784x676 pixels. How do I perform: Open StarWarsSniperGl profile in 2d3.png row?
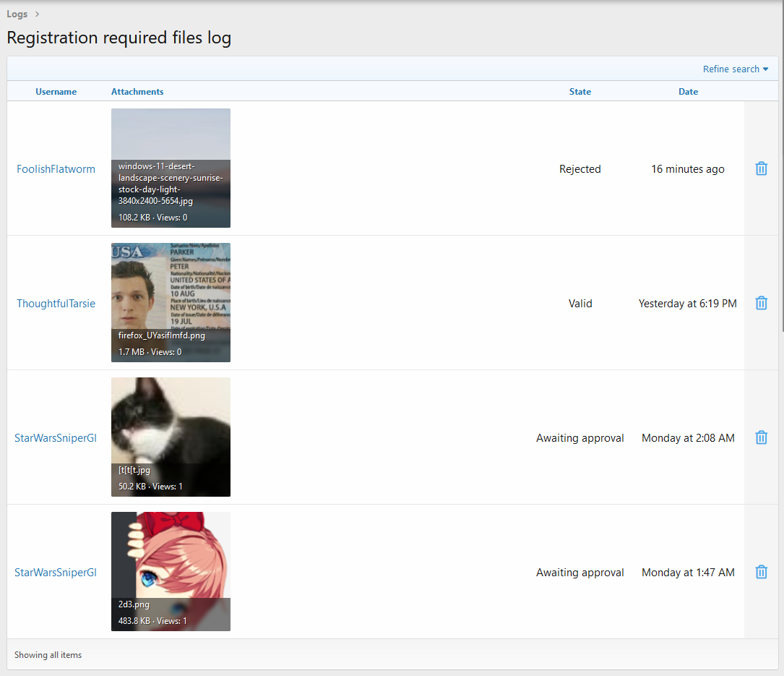[56, 573]
